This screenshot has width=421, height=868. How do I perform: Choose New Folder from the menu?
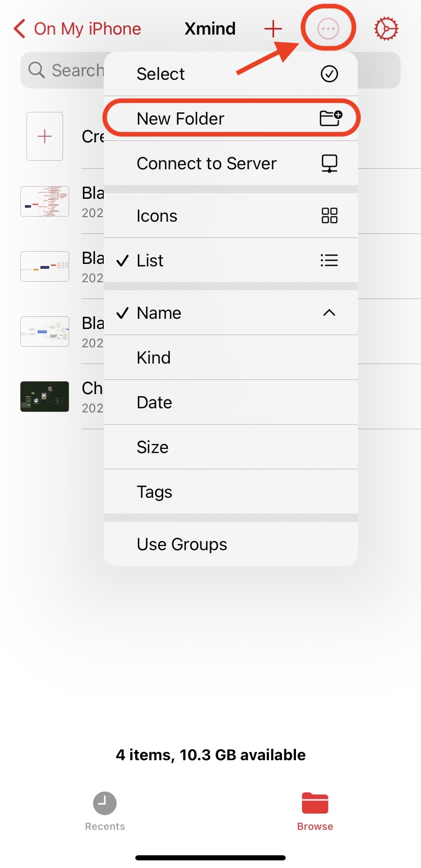click(x=231, y=118)
